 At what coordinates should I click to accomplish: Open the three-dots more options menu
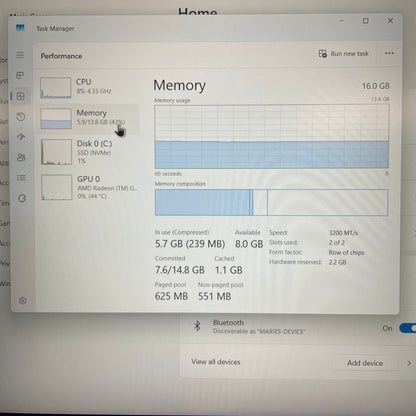point(389,53)
